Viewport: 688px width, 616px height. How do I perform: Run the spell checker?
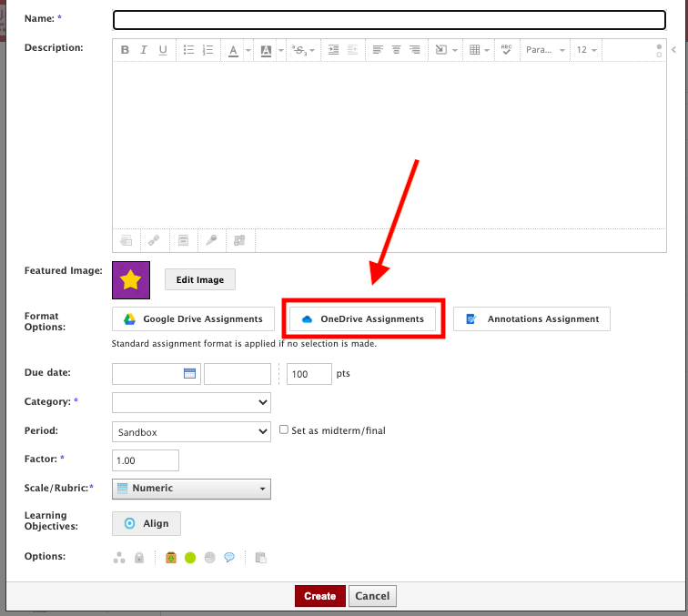[506, 49]
